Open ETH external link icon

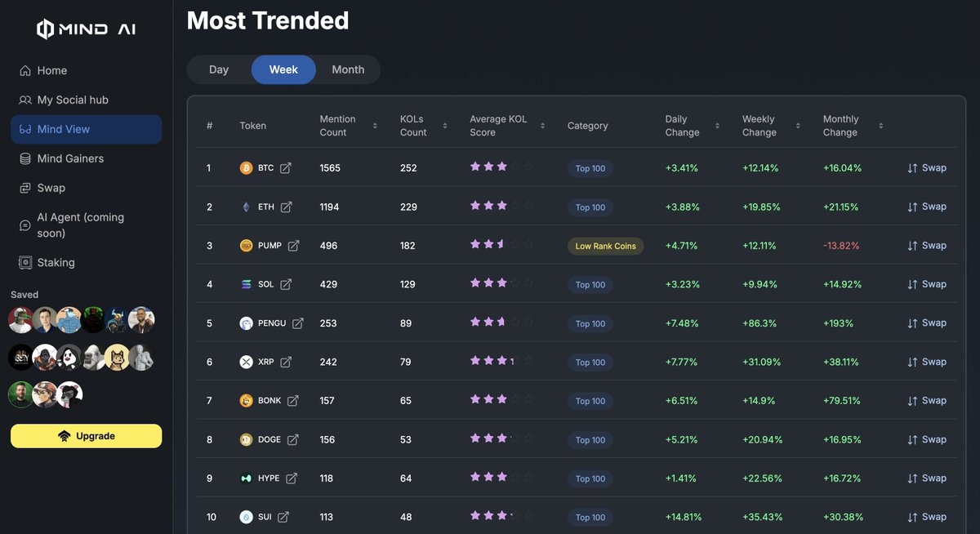coord(286,207)
